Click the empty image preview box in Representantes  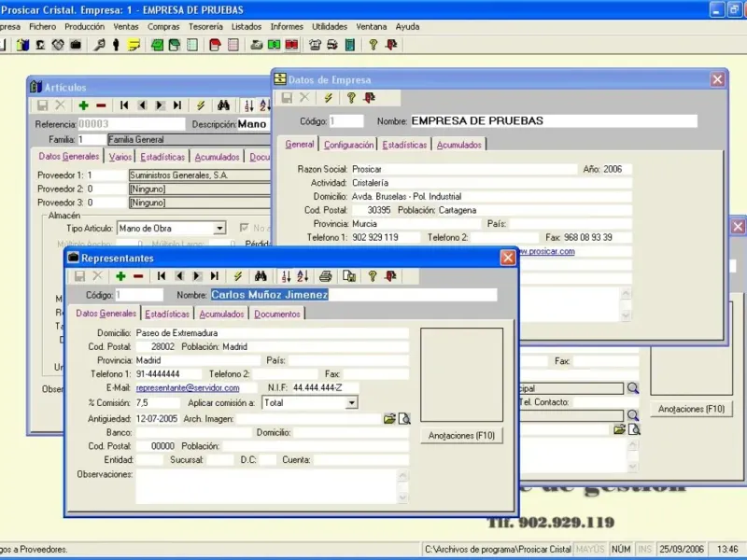[x=461, y=375]
